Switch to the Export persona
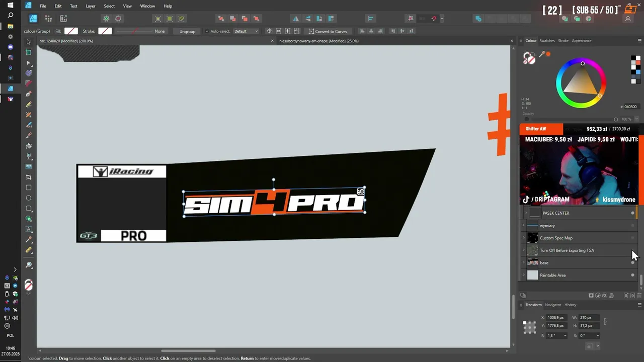 click(63, 19)
